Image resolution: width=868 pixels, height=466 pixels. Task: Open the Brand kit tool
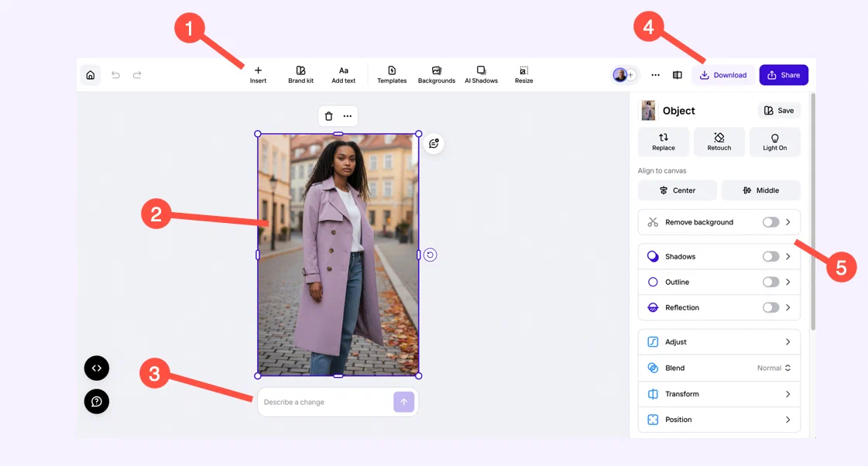(300, 75)
